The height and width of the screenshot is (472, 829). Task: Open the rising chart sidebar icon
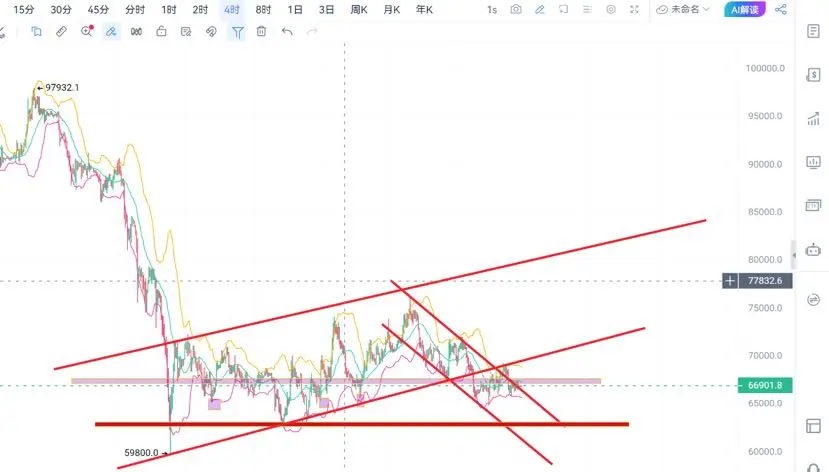(814, 119)
